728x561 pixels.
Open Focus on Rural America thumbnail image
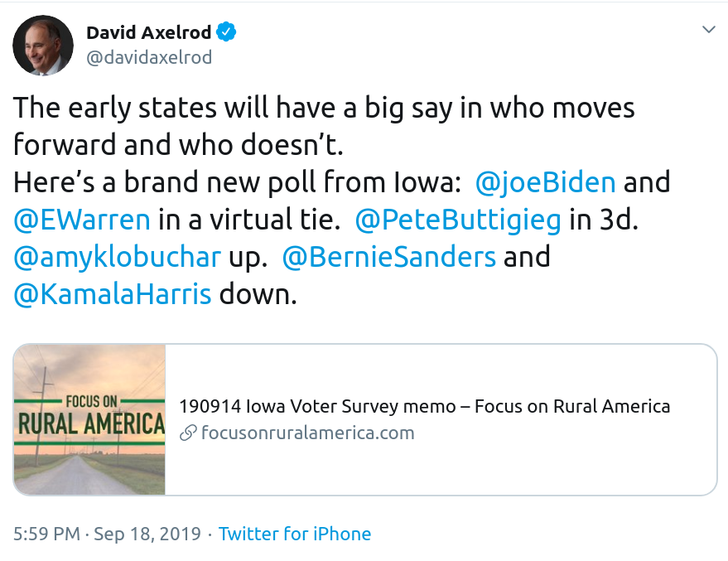click(x=89, y=419)
